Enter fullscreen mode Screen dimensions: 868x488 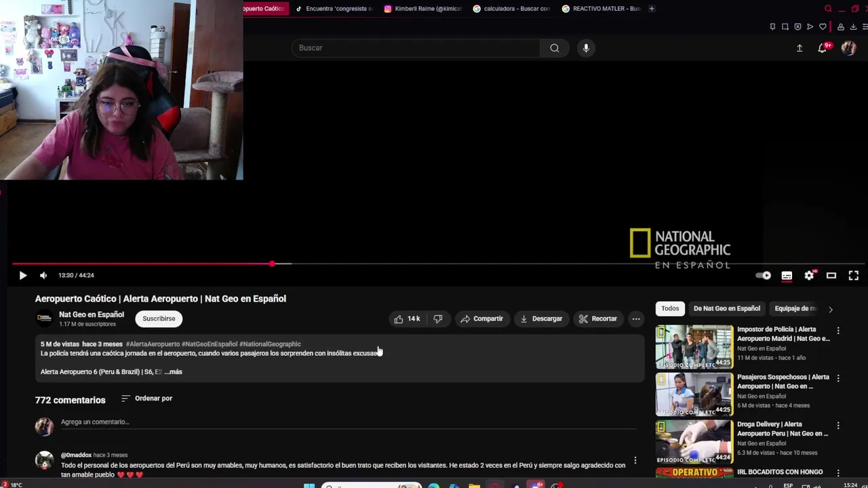(854, 275)
